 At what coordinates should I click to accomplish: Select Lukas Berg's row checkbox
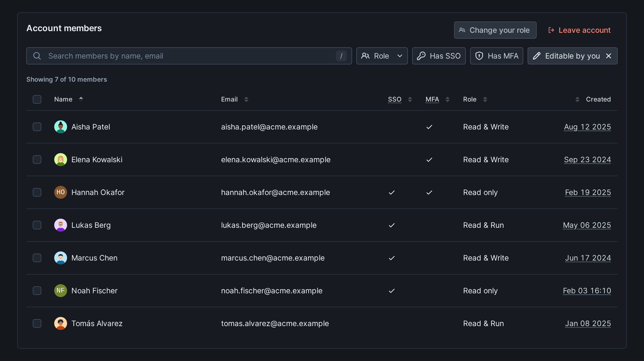tap(37, 225)
